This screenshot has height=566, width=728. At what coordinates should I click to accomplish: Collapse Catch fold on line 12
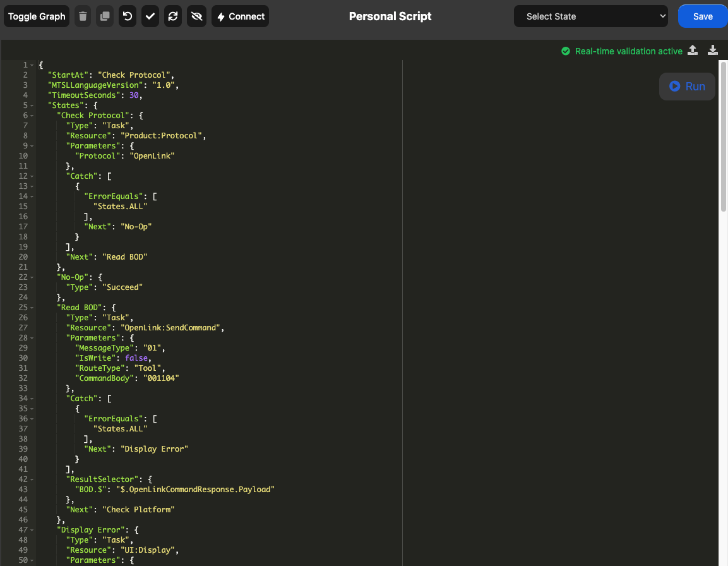[x=32, y=176]
